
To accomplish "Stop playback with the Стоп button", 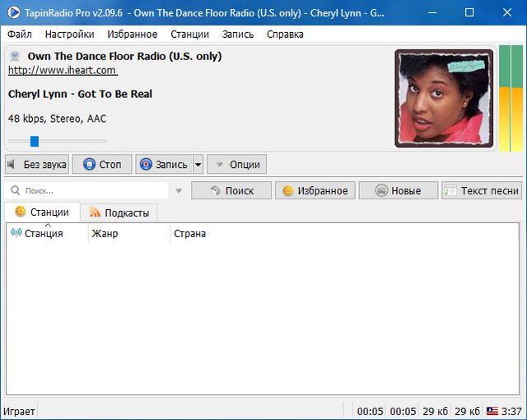I will tap(102, 164).
